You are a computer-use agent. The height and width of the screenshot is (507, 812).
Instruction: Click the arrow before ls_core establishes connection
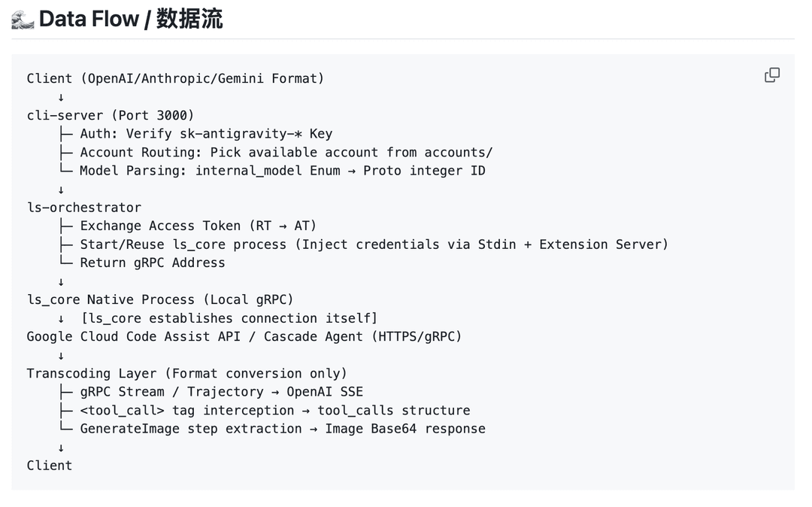61,318
